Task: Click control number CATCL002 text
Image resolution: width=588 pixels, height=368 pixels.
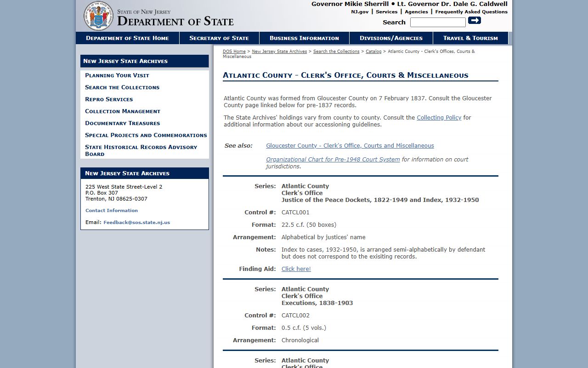Action: (x=295, y=316)
